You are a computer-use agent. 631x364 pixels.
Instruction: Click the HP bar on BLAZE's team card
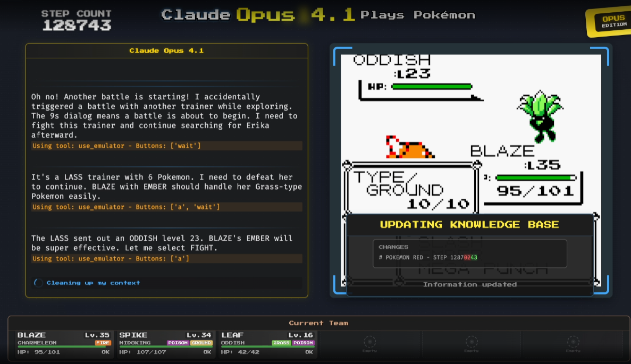pyautogui.click(x=64, y=346)
